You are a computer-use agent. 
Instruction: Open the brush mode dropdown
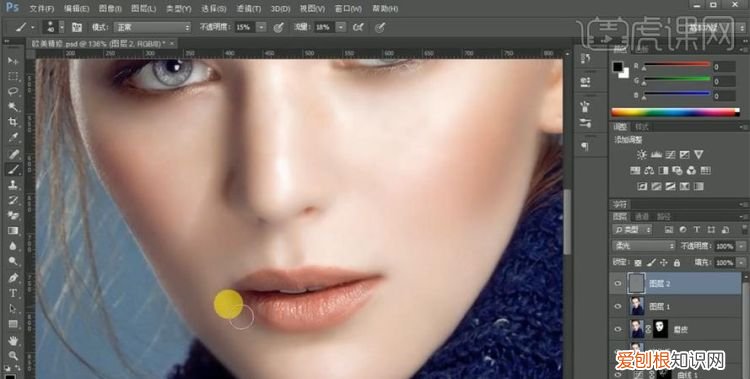point(153,27)
